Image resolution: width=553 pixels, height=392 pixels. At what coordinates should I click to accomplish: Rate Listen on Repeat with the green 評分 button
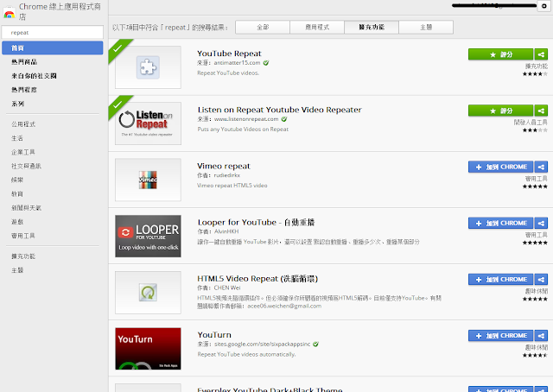coord(501,111)
